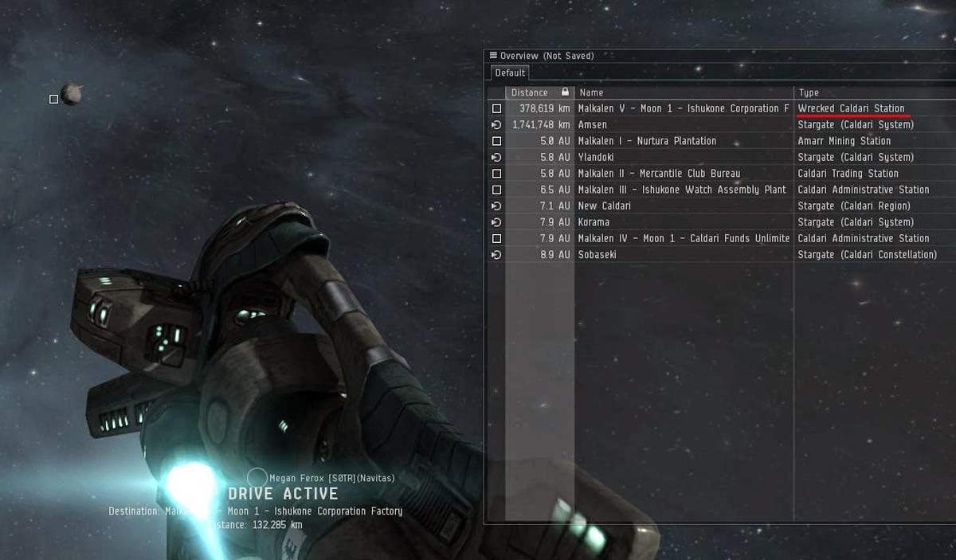Select the 'Sobaseki' name entry

[x=597, y=255]
